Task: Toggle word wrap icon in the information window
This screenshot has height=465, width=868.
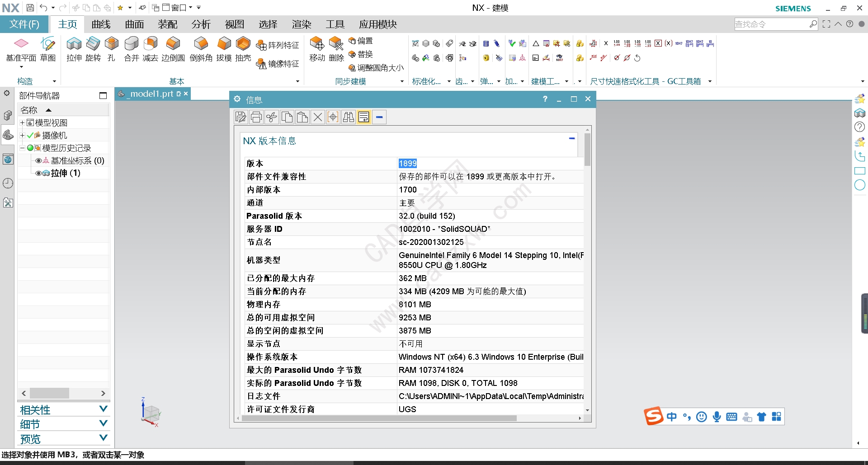Action: tap(364, 117)
